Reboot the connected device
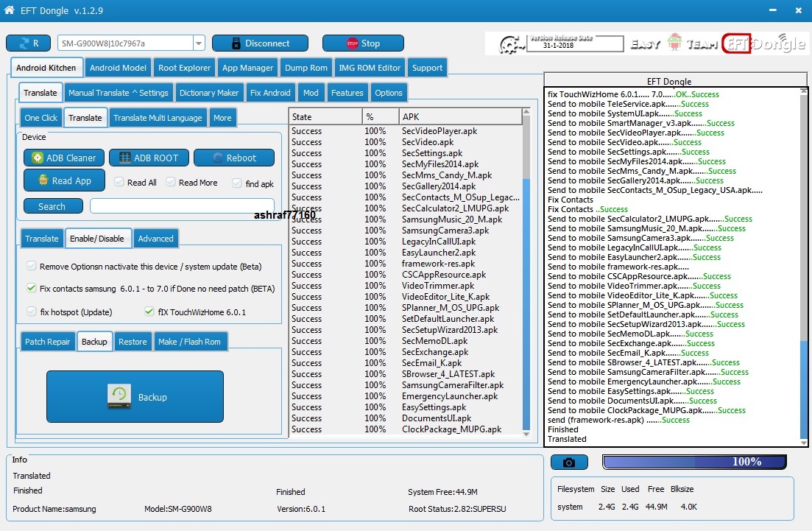Image resolution: width=812 pixels, height=531 pixels. coord(234,158)
